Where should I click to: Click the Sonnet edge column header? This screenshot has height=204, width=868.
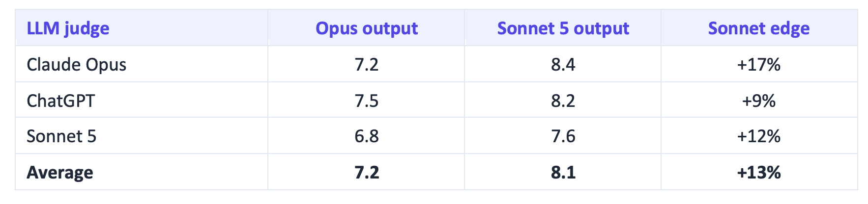[x=759, y=28]
